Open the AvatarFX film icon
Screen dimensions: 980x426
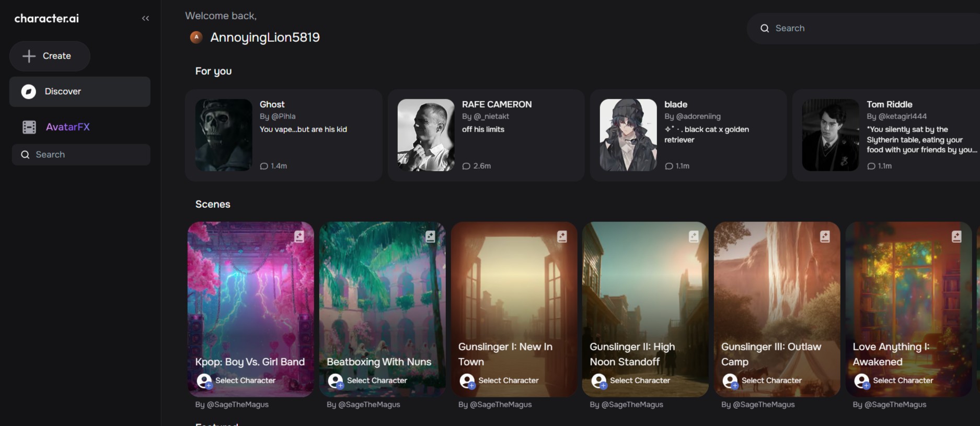pos(29,127)
